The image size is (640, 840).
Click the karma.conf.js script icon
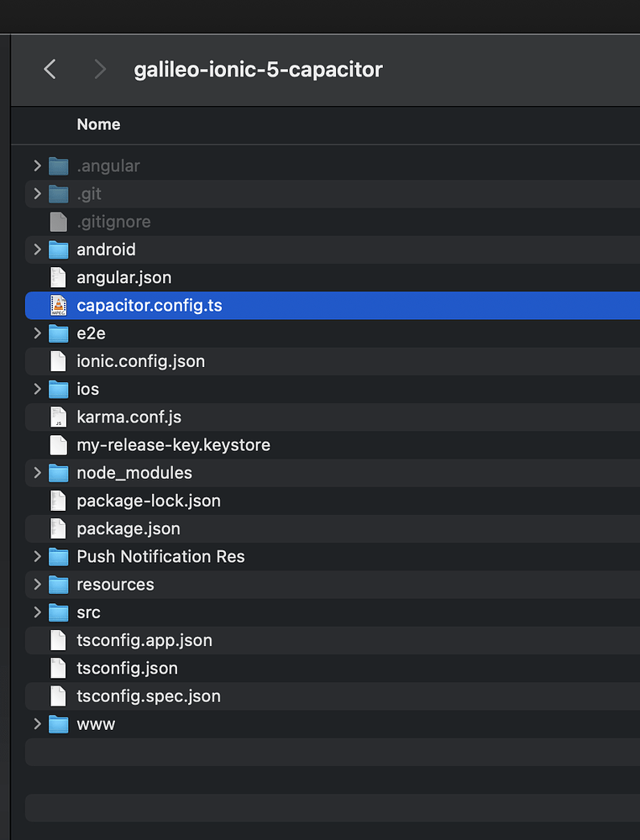pyautogui.click(x=57, y=417)
